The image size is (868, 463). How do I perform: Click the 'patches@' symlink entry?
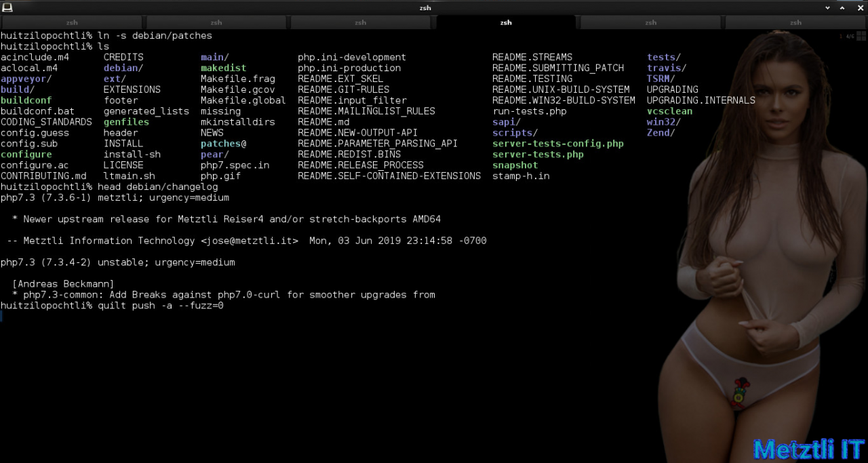pyautogui.click(x=224, y=144)
